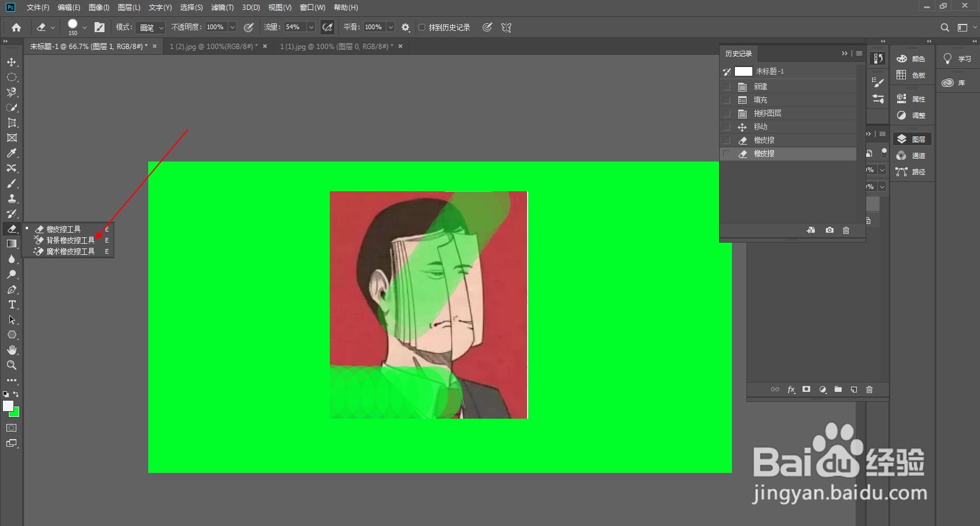Open the 库 panel button
980x526 pixels.
[x=954, y=83]
